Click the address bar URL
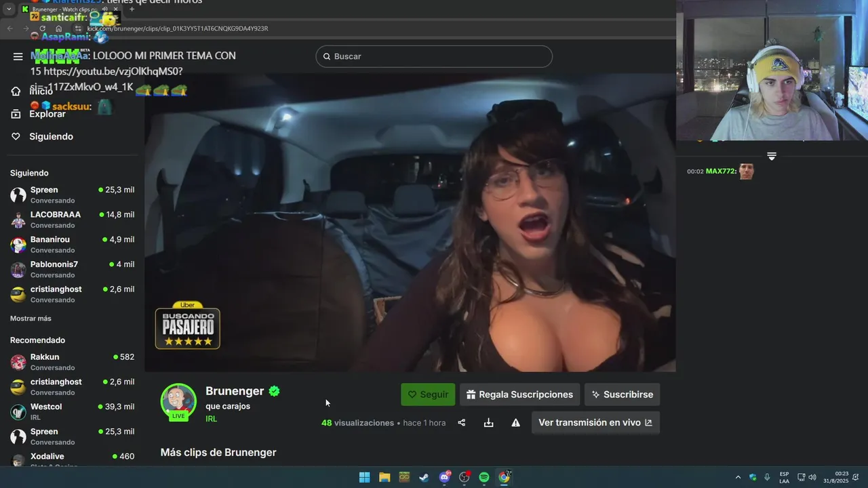The image size is (868, 488). (x=178, y=28)
